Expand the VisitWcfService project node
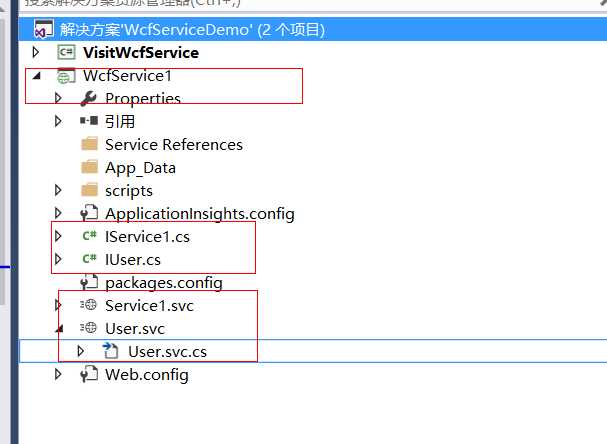Screen dimensions: 607x444 [x=36, y=52]
